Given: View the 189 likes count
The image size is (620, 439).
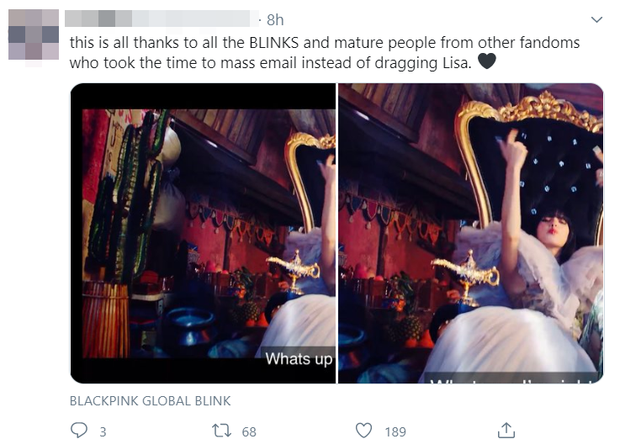Looking at the screenshot, I should tap(395, 431).
